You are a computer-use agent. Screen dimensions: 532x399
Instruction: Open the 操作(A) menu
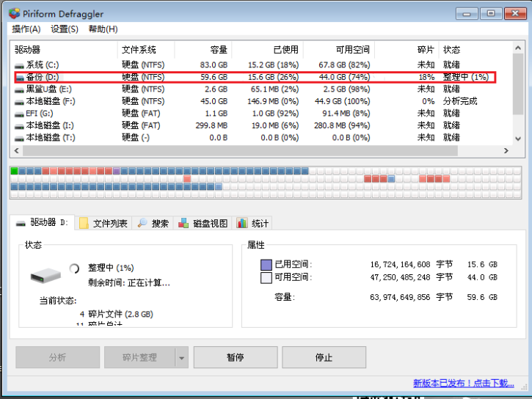(x=26, y=29)
